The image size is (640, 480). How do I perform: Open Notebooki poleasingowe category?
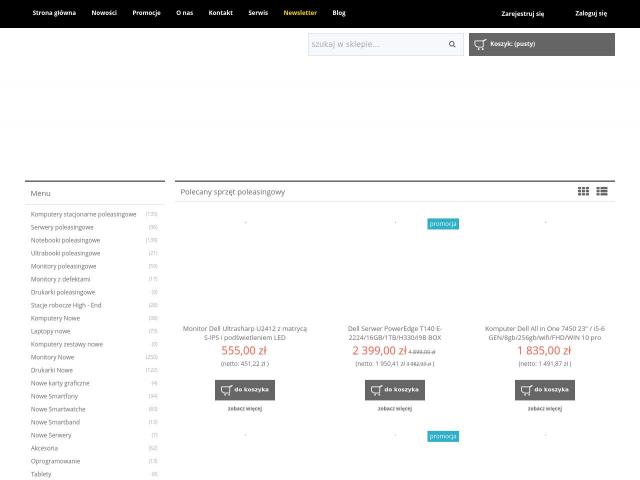(x=65, y=240)
